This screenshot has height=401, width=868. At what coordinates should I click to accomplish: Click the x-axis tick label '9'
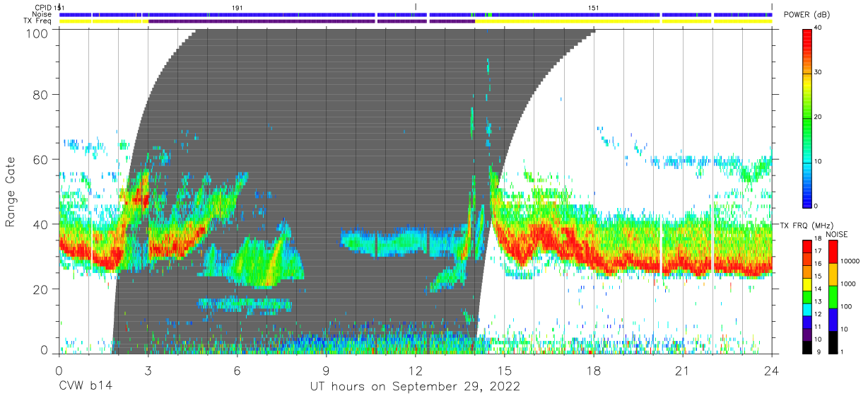pyautogui.click(x=326, y=371)
